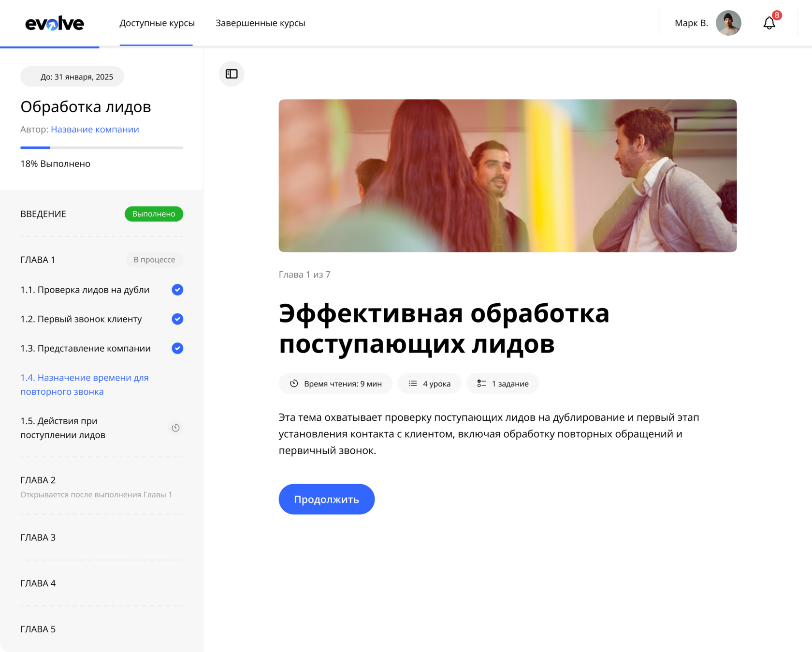Switch to the "Завершенные курсы" tab
Image resolution: width=812 pixels, height=652 pixels.
tap(261, 23)
